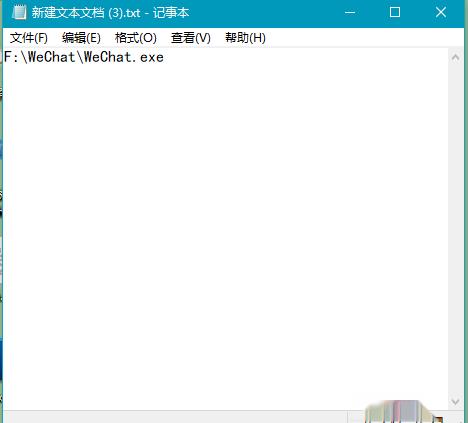Open the 编辑(E) menu
Viewport: 468px width, 423px height.
pos(81,38)
